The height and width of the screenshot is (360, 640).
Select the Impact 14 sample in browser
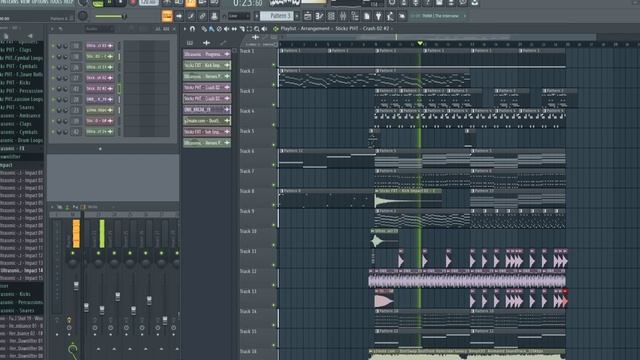(22, 270)
